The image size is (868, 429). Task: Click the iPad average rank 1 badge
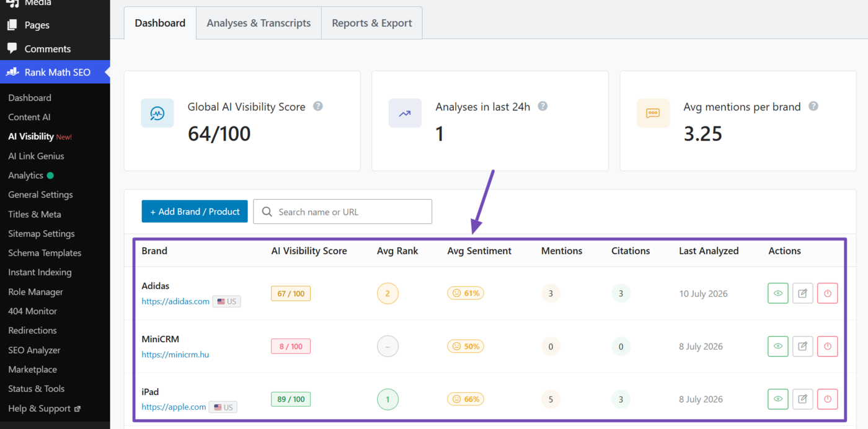click(x=387, y=399)
